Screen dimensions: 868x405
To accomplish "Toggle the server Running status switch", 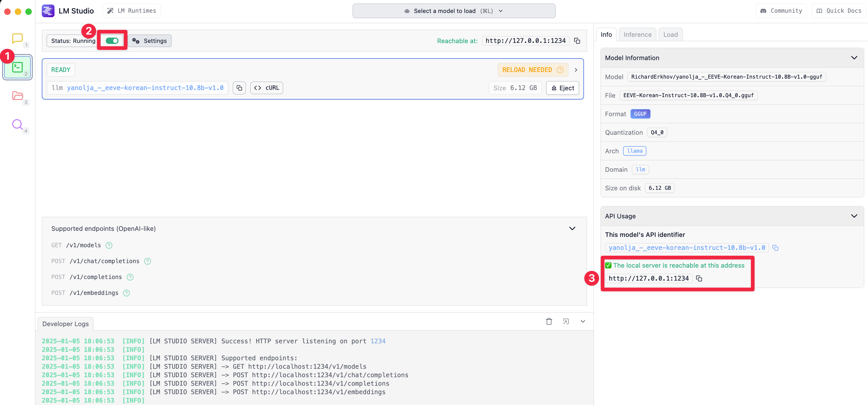I will 112,41.
